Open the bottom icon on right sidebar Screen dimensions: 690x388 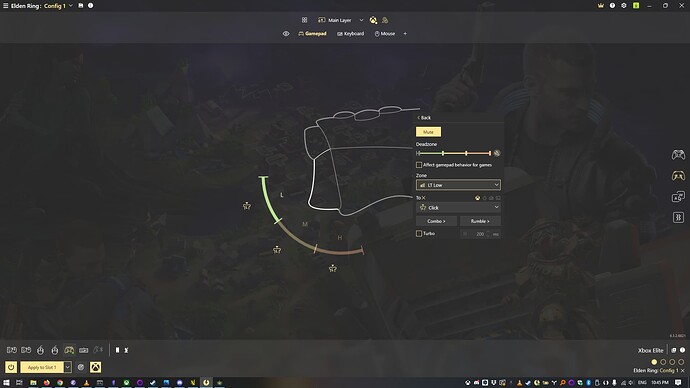pos(678,217)
